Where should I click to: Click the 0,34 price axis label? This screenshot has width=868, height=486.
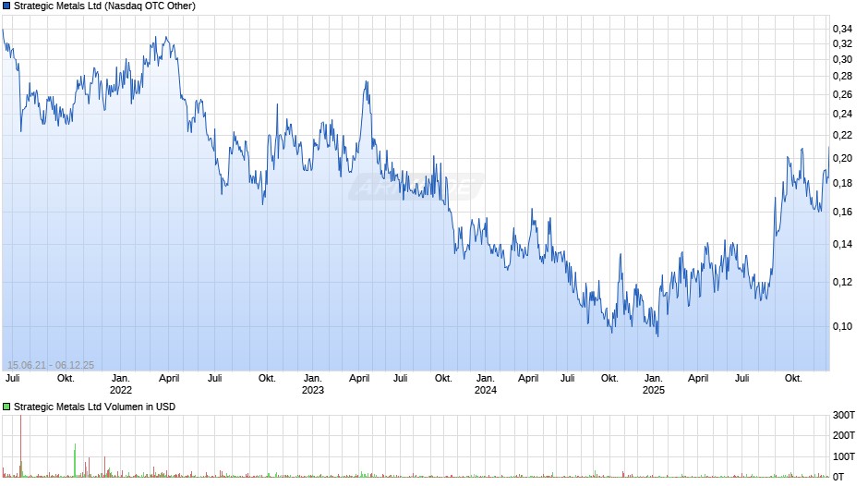pyautogui.click(x=842, y=29)
